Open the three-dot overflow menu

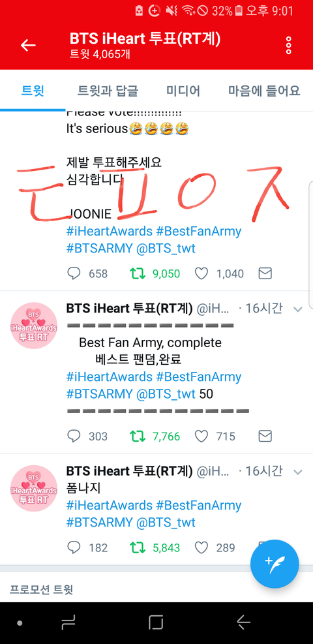(x=289, y=45)
